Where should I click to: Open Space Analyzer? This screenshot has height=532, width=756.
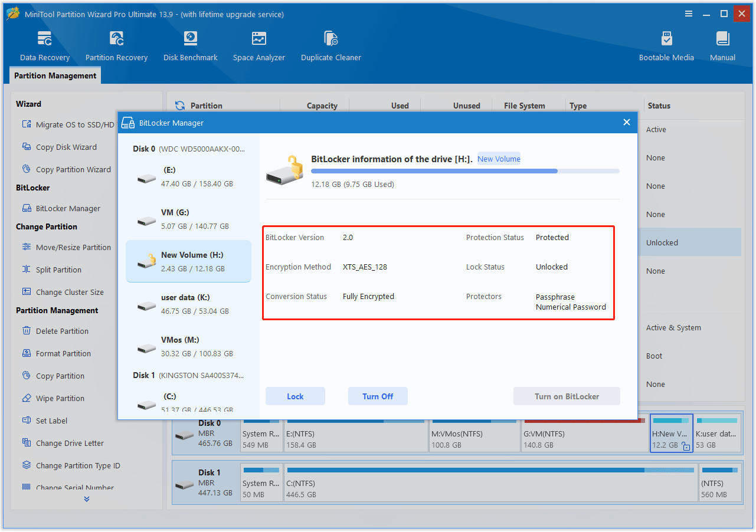coord(259,47)
